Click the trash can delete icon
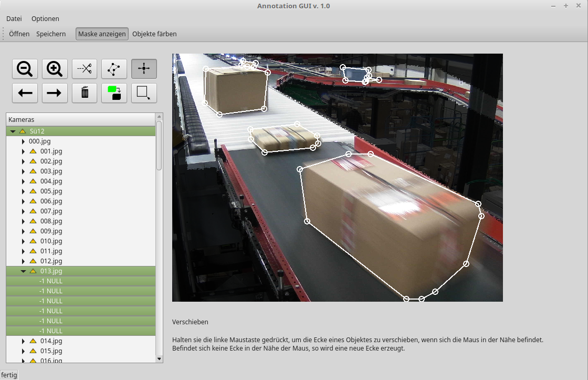588x380 pixels. 85,93
